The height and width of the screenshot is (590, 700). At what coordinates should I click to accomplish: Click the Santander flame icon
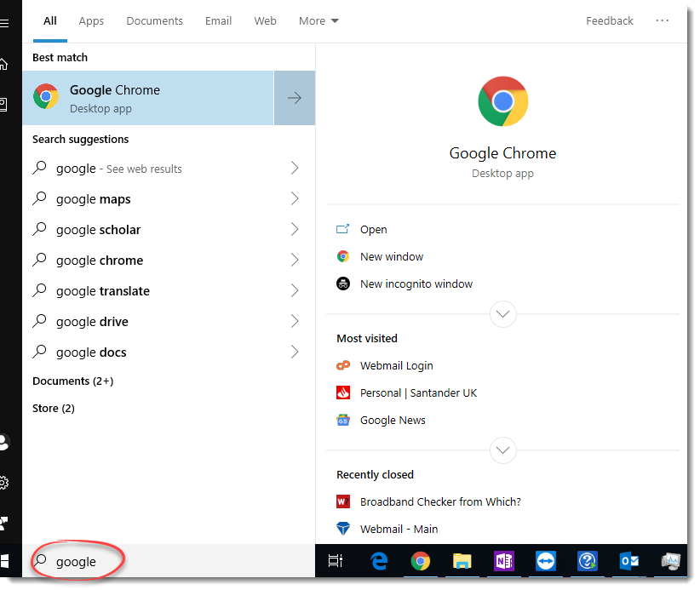coord(342,392)
